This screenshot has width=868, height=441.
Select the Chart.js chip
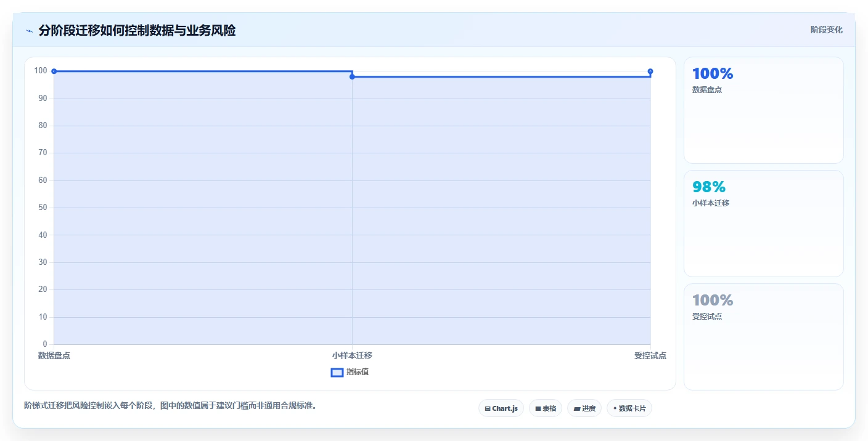pyautogui.click(x=501, y=408)
